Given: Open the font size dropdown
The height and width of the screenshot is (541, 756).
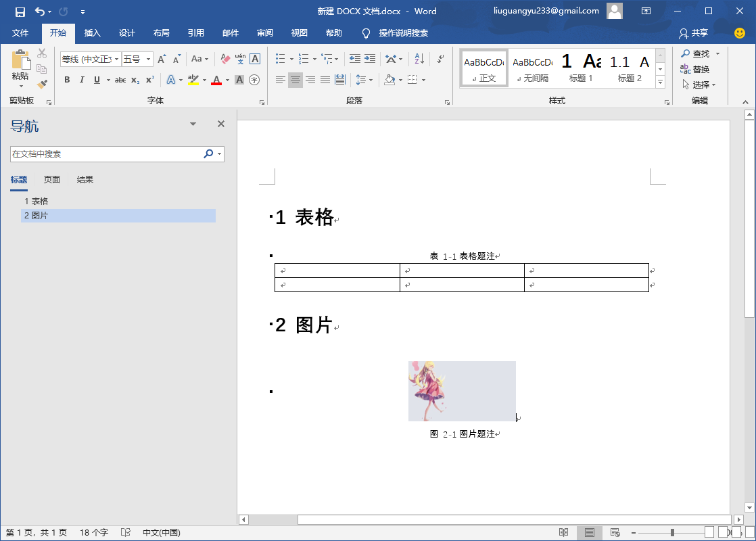Looking at the screenshot, I should (x=148, y=60).
